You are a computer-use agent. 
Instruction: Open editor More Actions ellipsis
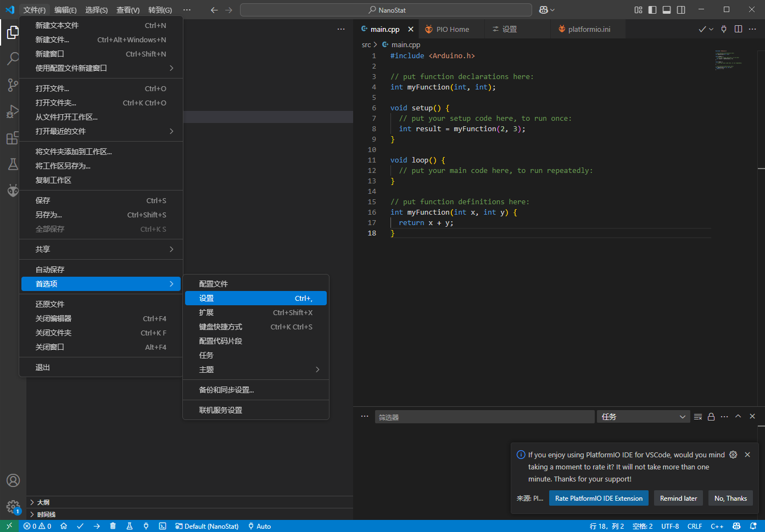click(753, 29)
